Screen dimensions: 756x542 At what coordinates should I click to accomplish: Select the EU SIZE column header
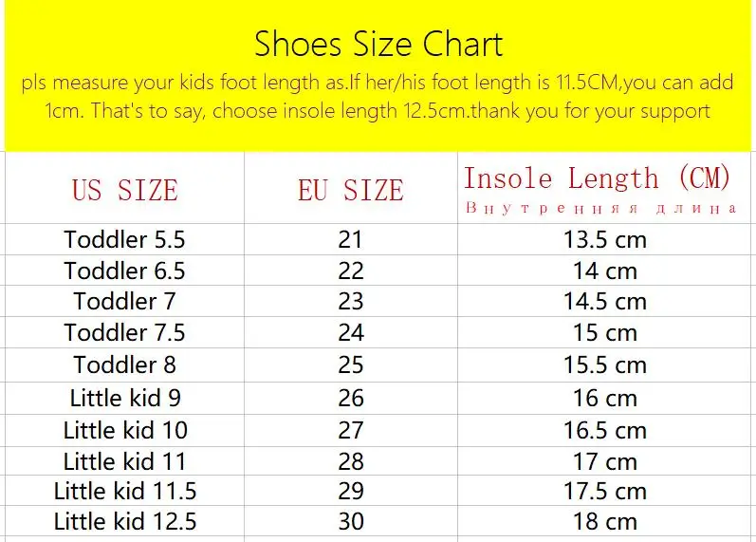click(x=351, y=190)
